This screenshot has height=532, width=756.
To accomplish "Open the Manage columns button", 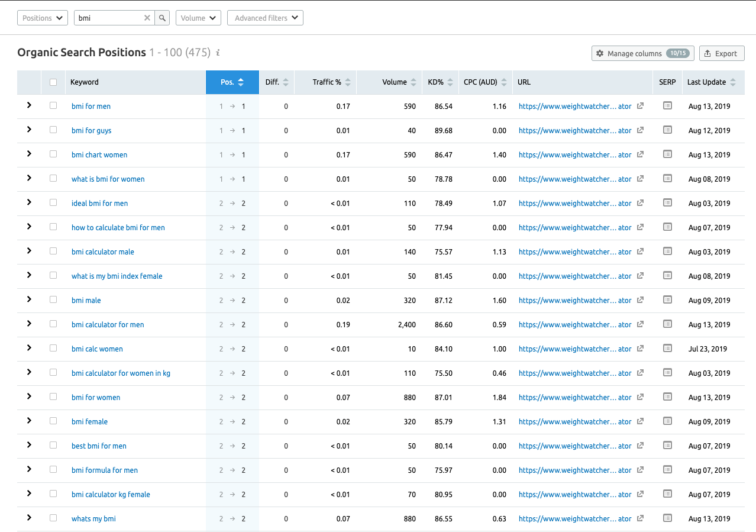I will [642, 53].
